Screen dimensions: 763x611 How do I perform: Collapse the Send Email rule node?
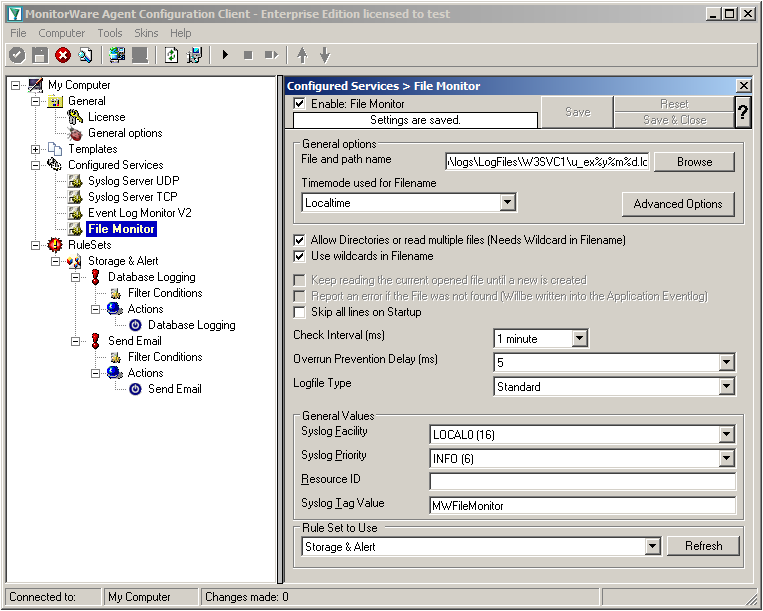tap(75, 341)
